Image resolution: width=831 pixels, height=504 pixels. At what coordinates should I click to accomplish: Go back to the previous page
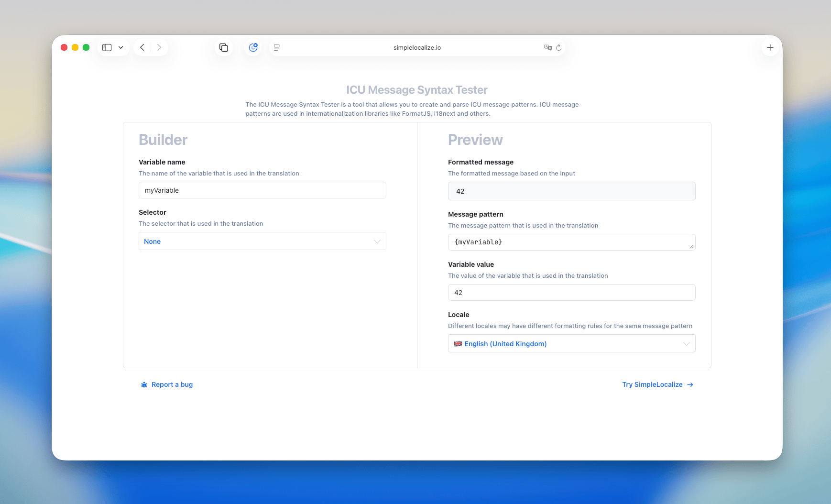click(x=142, y=47)
